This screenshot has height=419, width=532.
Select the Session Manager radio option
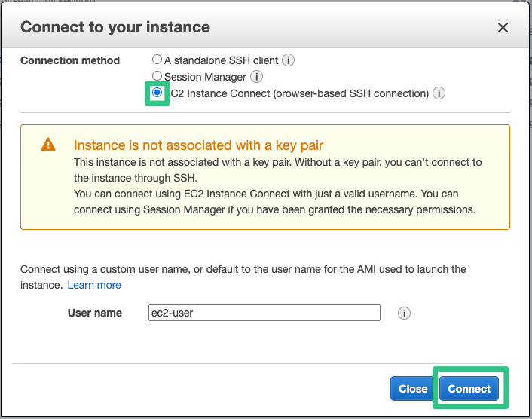pyautogui.click(x=157, y=75)
